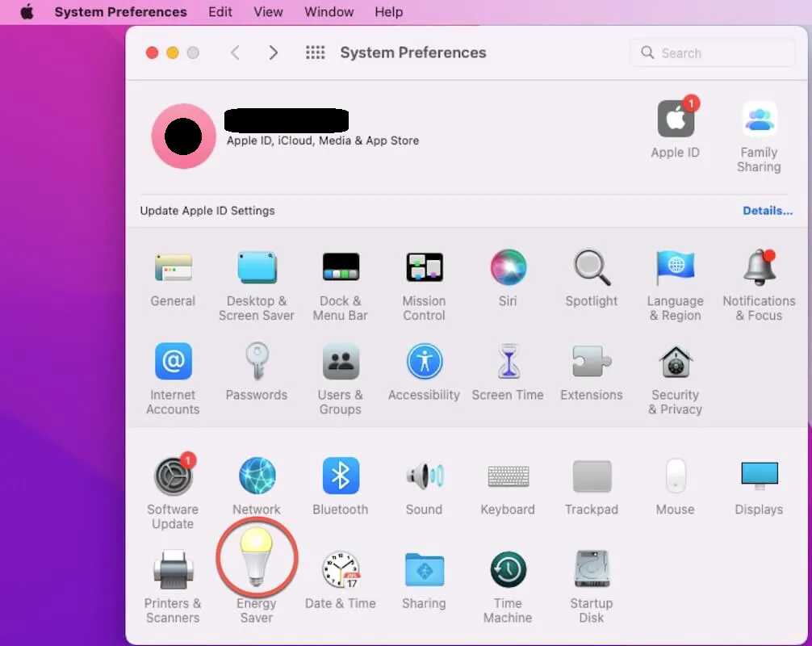Viewport: 812px width, 646px height.
Task: Click the user profile avatar
Action: click(183, 136)
